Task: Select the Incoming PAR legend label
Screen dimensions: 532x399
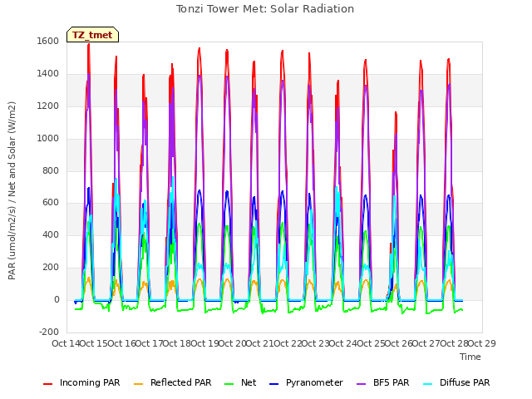Action: coord(90,382)
